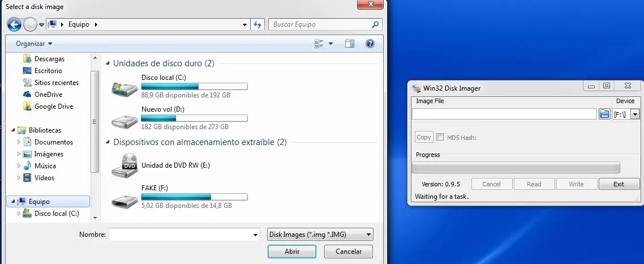Screen dimensions: 644x264
Task: Click the Nuevo vol (D:) capacity bar
Action: pyautogui.click(x=194, y=118)
